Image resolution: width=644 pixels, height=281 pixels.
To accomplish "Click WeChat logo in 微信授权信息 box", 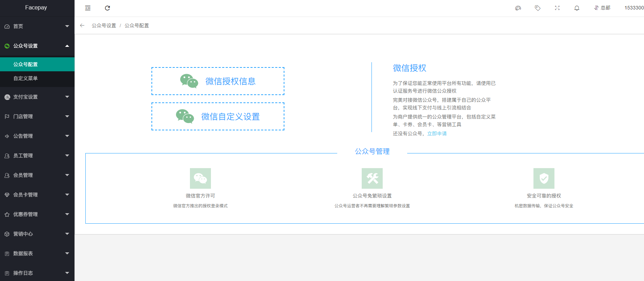I will [x=189, y=81].
